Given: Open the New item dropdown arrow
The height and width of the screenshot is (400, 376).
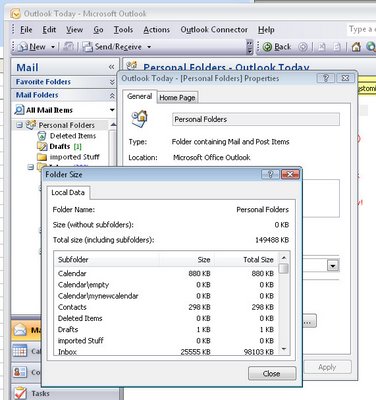Looking at the screenshot, I should point(53,47).
